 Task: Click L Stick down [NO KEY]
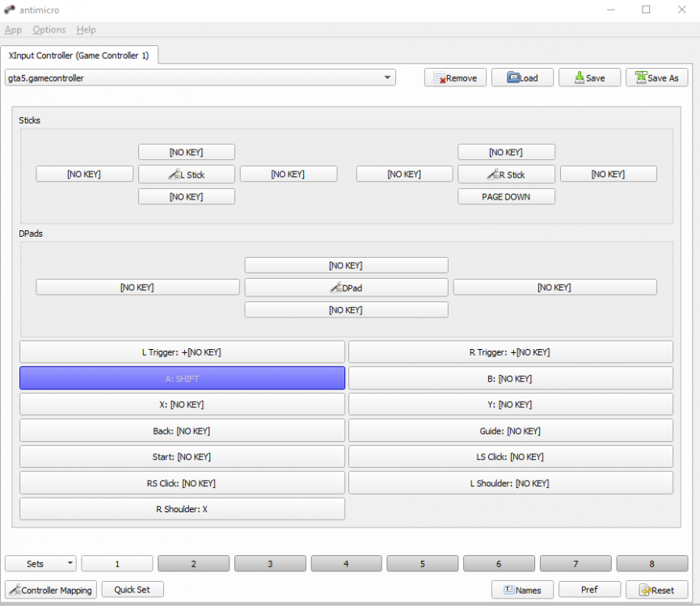187,197
